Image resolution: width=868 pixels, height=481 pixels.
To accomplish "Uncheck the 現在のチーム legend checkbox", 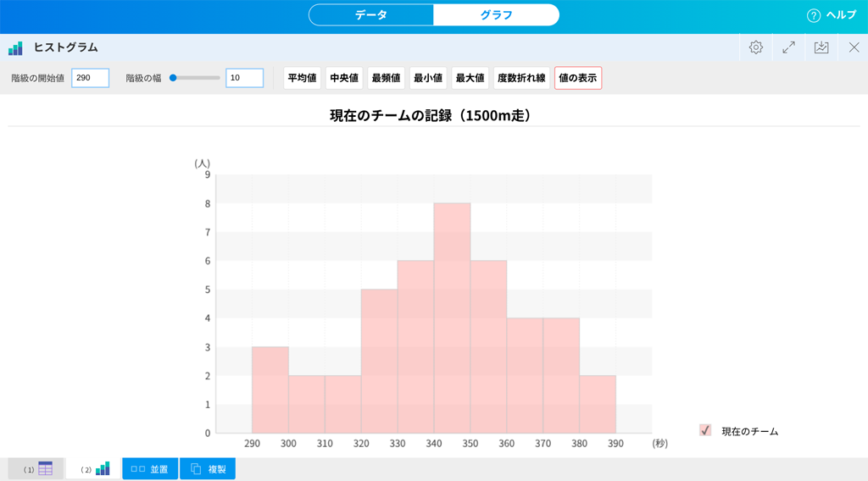I will point(705,430).
